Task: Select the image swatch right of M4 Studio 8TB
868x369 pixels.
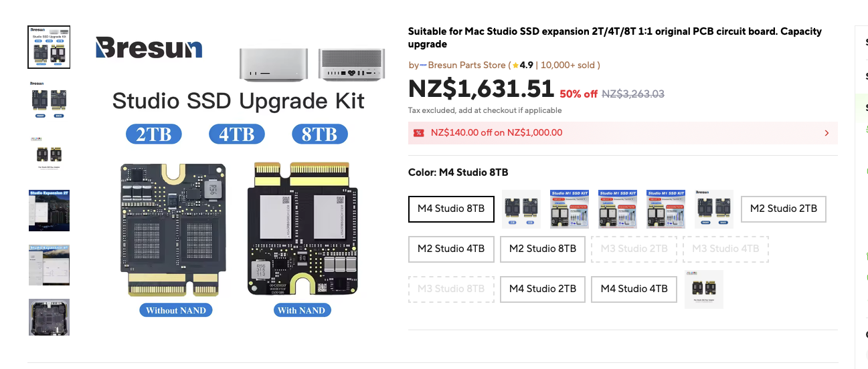Action: [521, 209]
